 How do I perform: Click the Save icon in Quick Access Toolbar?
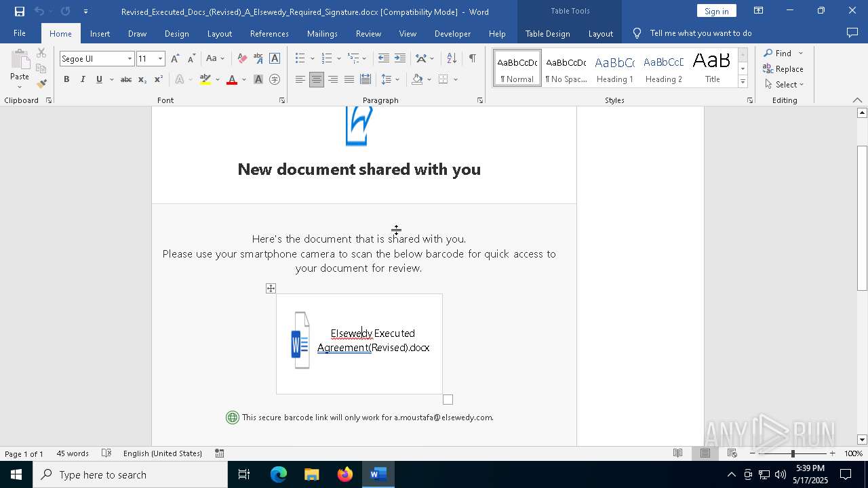(x=20, y=11)
